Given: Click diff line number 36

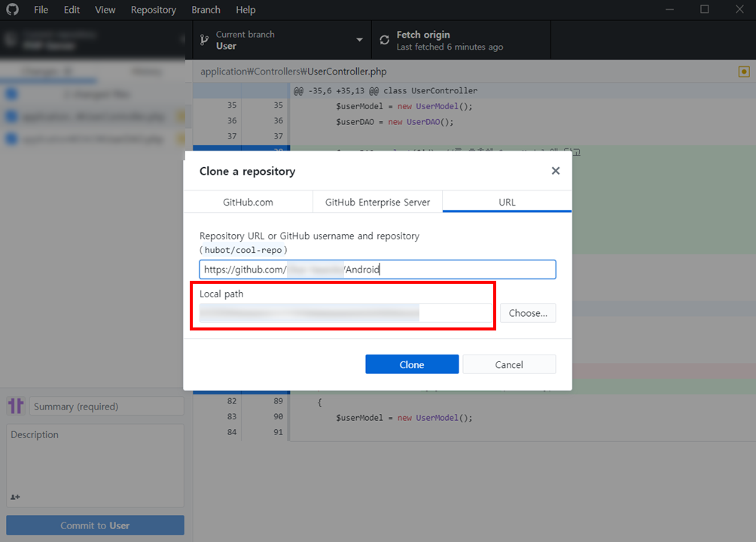Looking at the screenshot, I should (232, 120).
